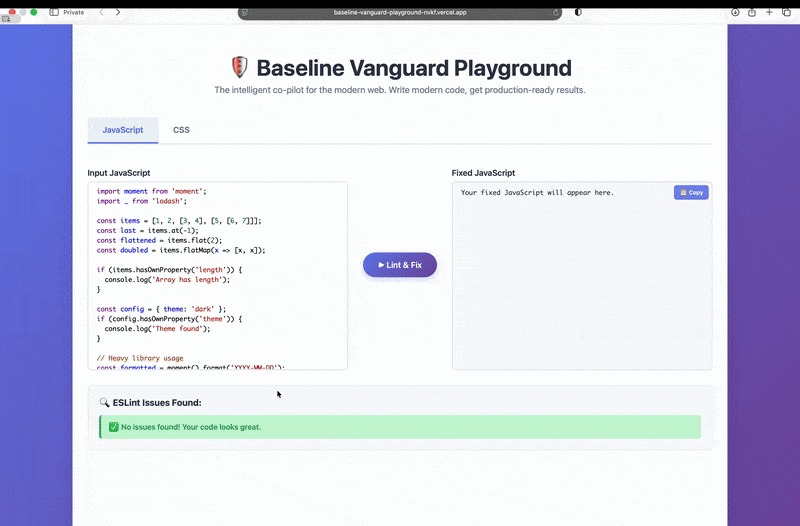Viewport: 800px width, 526px height.
Task: Click the "console.log('Array has length');" line
Action: 167,280
